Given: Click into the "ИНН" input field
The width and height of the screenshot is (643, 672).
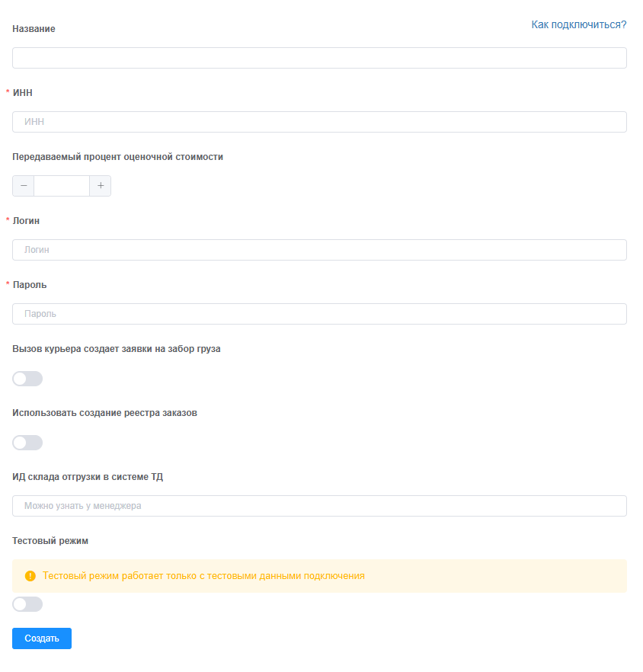Looking at the screenshot, I should click(319, 122).
